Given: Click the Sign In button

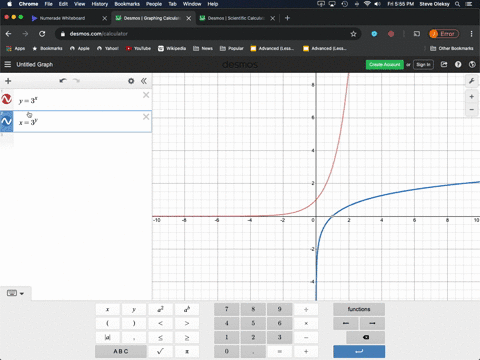Looking at the screenshot, I should pos(423,65).
